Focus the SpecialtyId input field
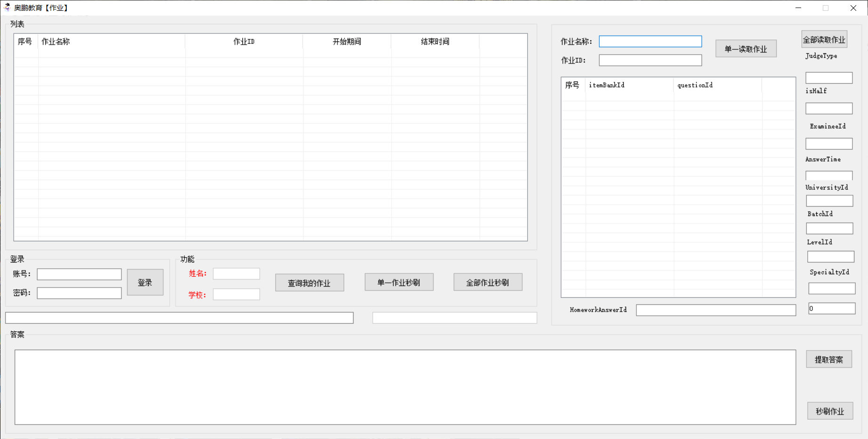 click(x=832, y=288)
